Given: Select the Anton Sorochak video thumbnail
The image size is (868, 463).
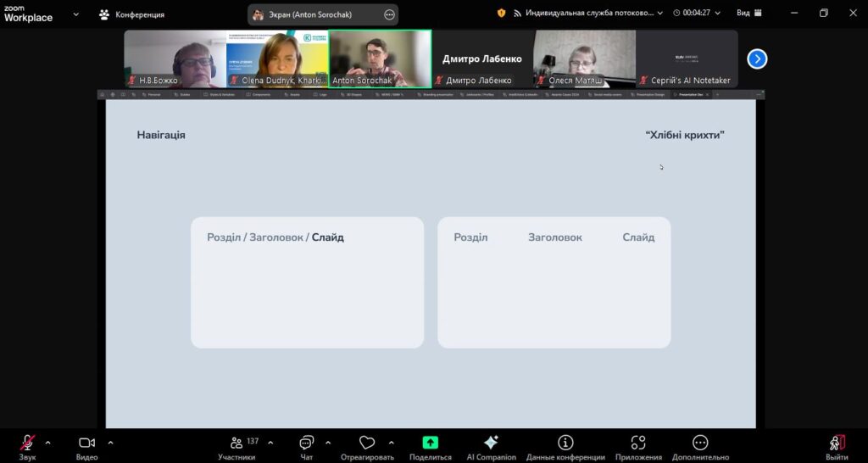Looking at the screenshot, I should [x=380, y=59].
